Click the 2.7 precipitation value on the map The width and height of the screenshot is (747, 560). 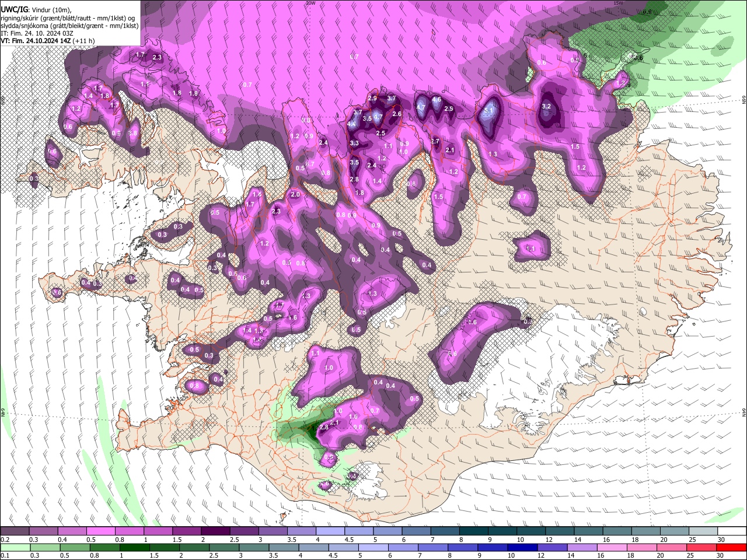tap(435, 141)
